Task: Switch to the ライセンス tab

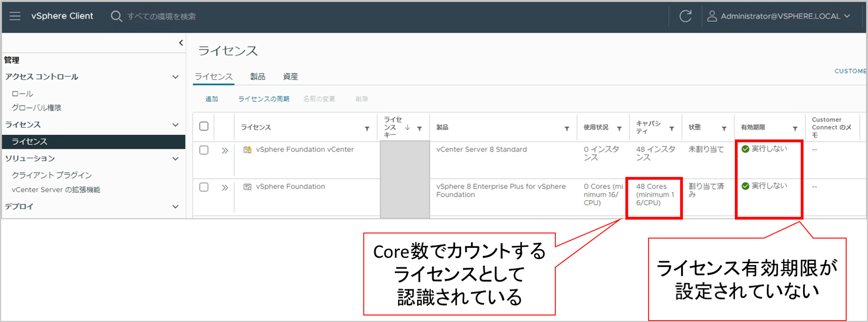Action: pyautogui.click(x=213, y=77)
